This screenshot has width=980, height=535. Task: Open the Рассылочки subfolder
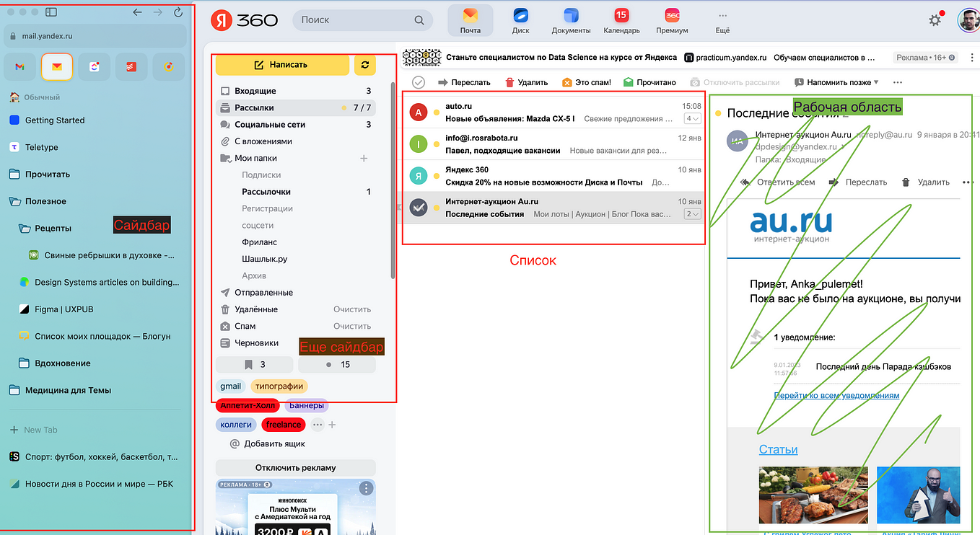tap(266, 192)
